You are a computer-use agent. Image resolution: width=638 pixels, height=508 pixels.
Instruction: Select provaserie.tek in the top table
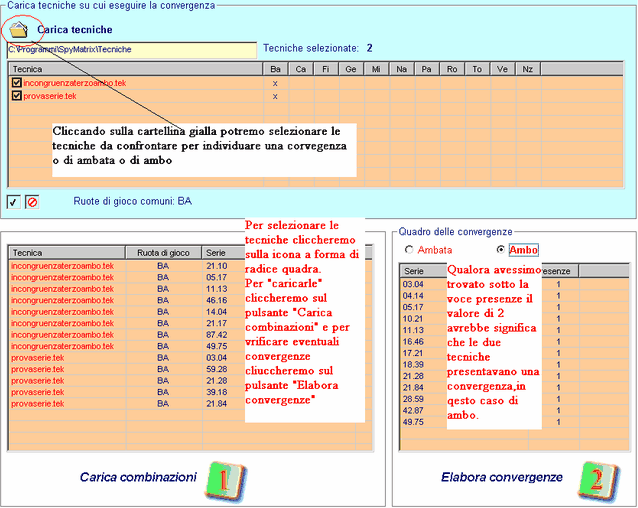[50, 96]
